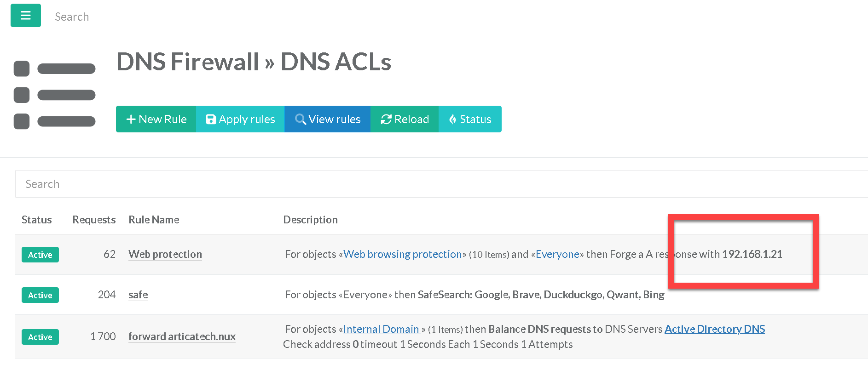
Task: Toggle Active status of Web protection rule
Action: pos(40,255)
